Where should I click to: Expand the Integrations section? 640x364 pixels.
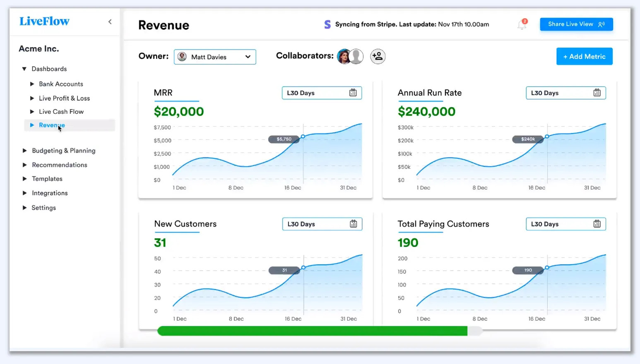tap(50, 193)
